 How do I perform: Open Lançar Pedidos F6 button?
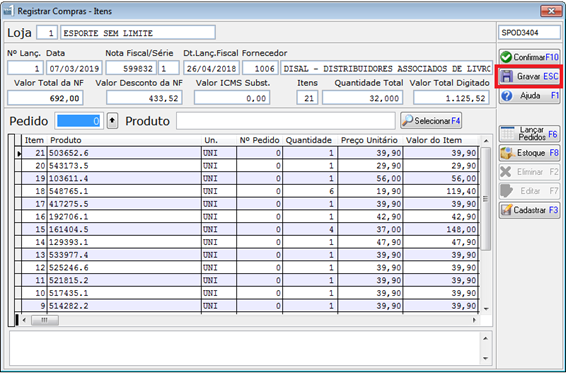point(529,134)
